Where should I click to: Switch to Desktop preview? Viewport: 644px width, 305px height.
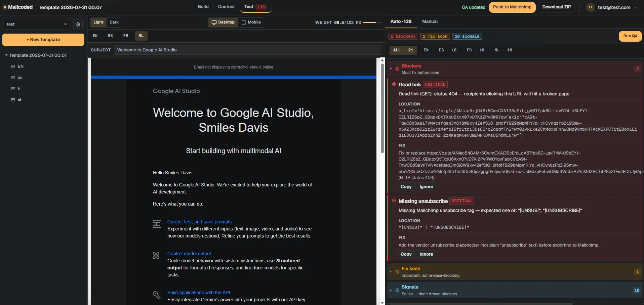223,22
